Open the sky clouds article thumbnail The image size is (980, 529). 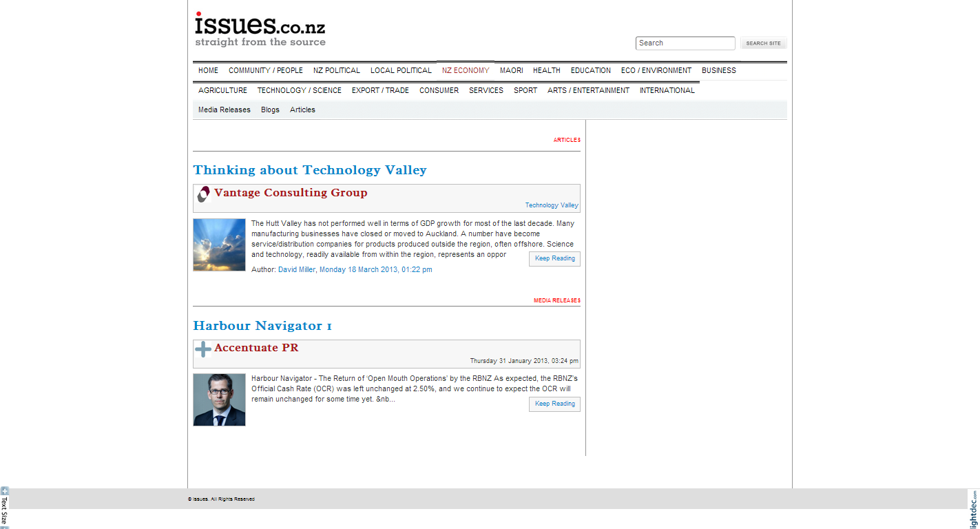219,245
